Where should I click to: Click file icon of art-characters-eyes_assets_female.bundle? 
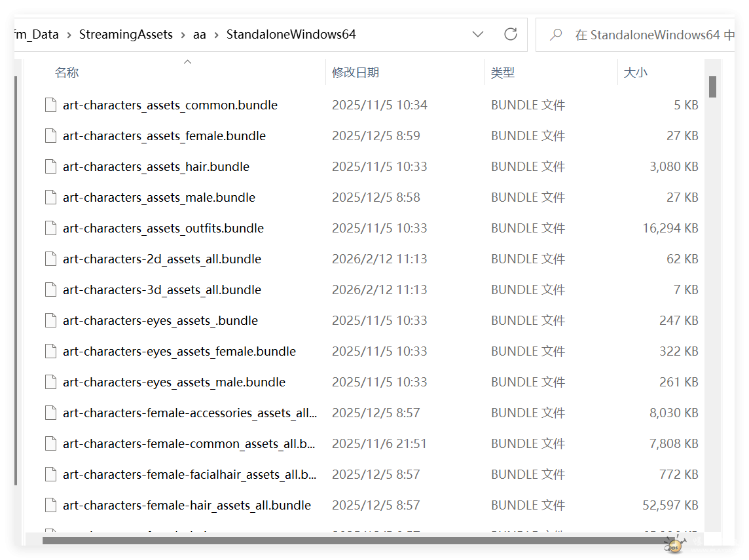[x=50, y=351]
